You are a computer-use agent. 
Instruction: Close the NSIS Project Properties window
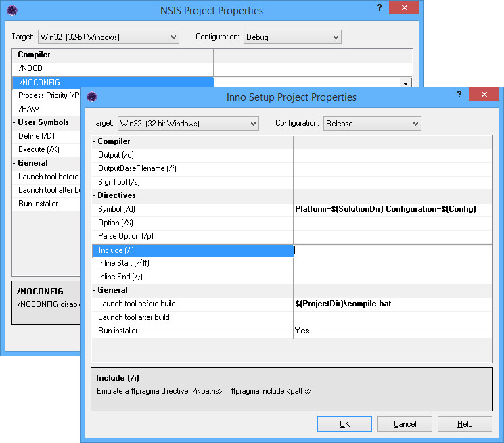[x=405, y=7]
